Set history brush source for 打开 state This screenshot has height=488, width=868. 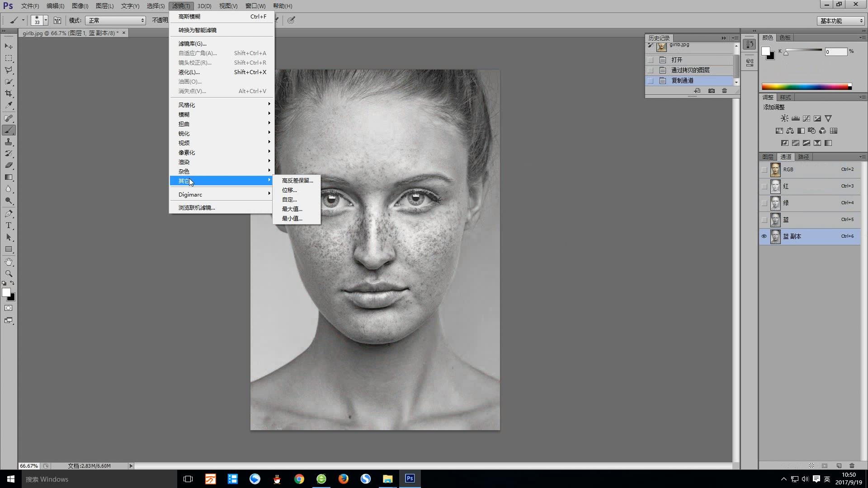pos(651,60)
